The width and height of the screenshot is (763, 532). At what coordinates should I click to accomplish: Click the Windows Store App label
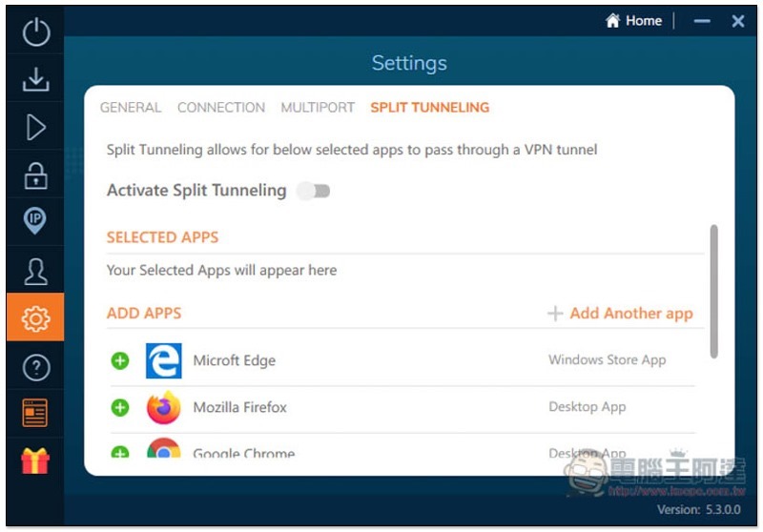pos(608,359)
